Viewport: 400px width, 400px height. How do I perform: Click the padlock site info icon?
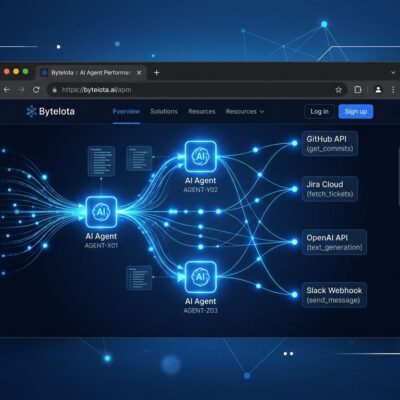click(55, 90)
